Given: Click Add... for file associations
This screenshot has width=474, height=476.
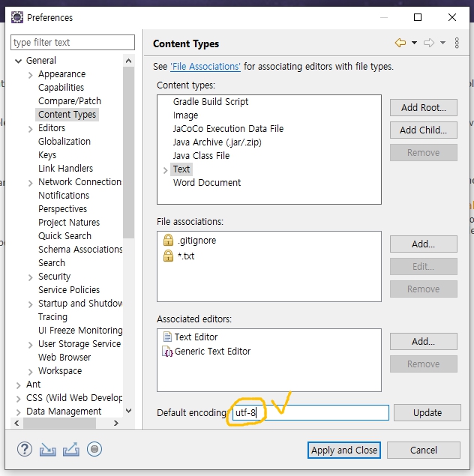Looking at the screenshot, I should pos(423,244).
